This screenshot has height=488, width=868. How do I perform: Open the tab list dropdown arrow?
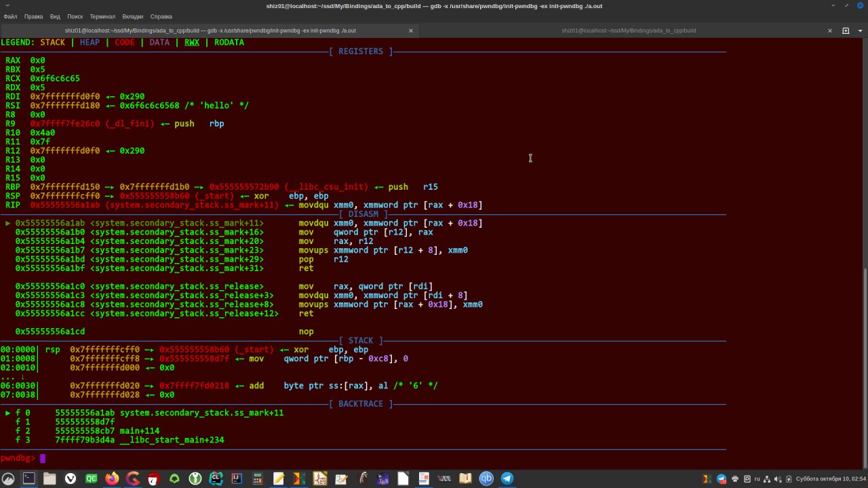click(860, 30)
